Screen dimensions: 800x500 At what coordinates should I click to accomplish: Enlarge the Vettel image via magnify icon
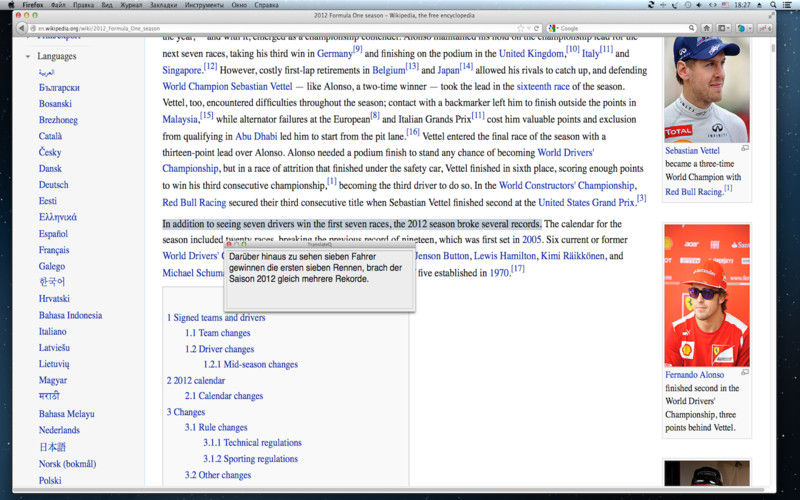tap(745, 148)
